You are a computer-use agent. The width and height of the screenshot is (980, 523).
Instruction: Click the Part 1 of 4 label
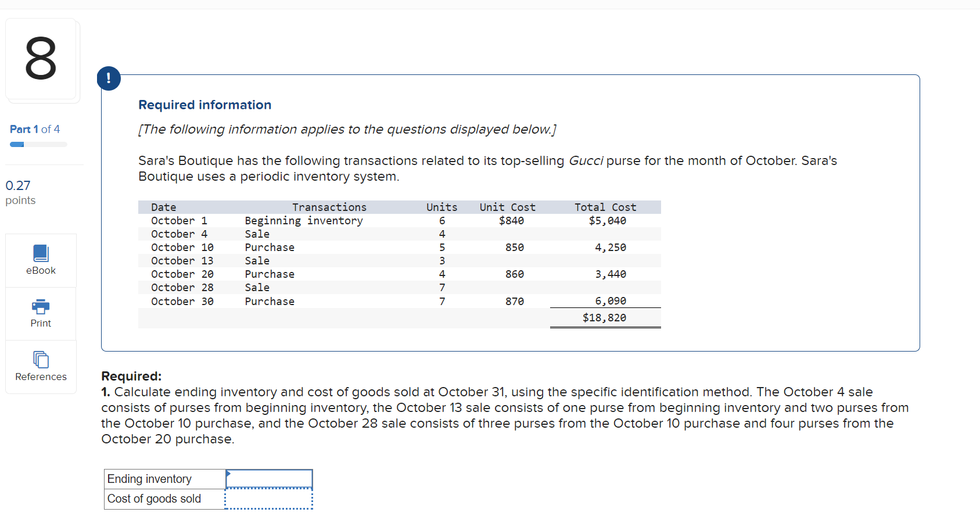[x=35, y=129]
